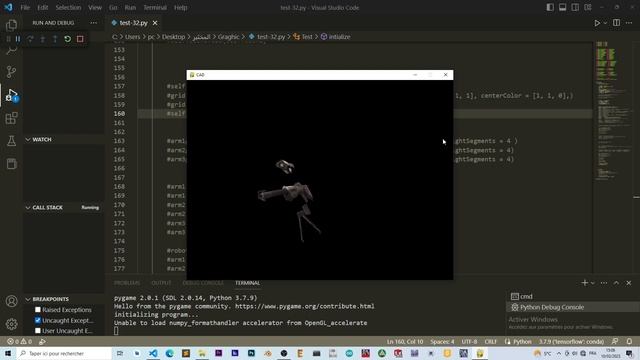The height and width of the screenshot is (360, 640).
Task: Select the Python Debug Console terminal
Action: coord(573,307)
